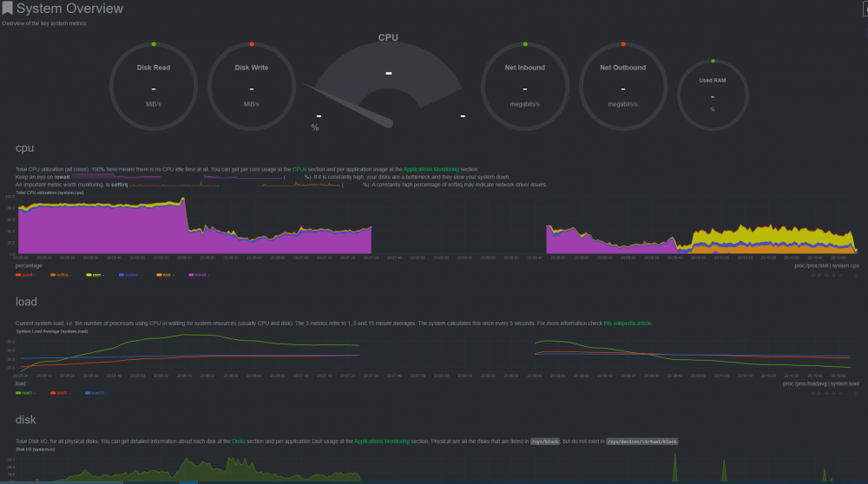Screen dimensions: 868x484
Task: Click the Used RAM gauge
Action: [x=713, y=95]
